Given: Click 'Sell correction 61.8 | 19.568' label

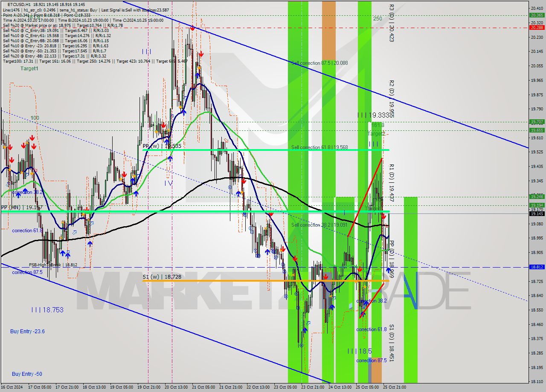Looking at the screenshot, I should pyautogui.click(x=319, y=147).
